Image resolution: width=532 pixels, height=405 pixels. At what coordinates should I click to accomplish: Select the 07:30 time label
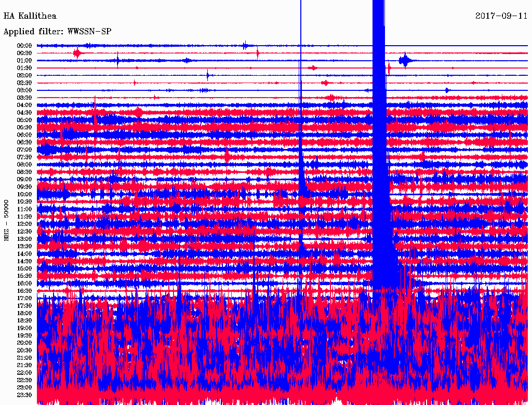(x=24, y=157)
